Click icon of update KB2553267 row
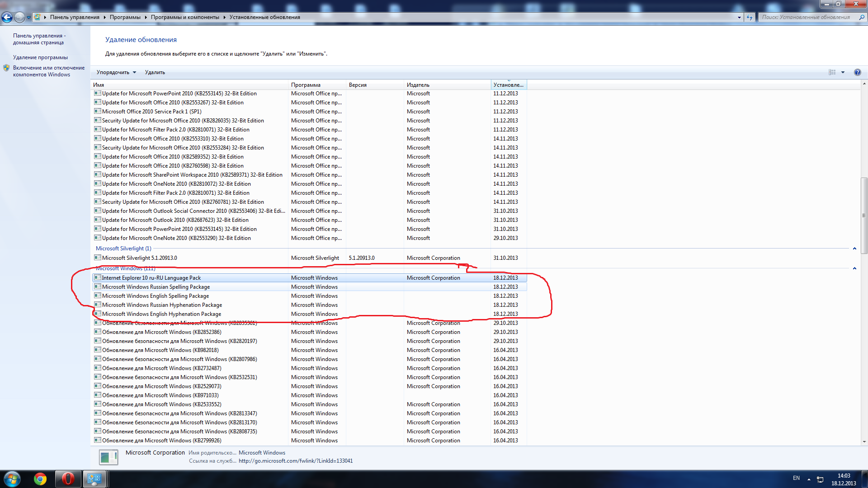 (x=97, y=102)
